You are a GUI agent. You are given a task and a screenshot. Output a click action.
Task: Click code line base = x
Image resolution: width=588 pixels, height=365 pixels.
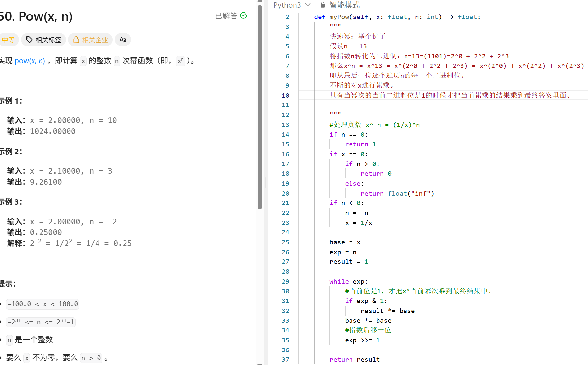(x=345, y=242)
